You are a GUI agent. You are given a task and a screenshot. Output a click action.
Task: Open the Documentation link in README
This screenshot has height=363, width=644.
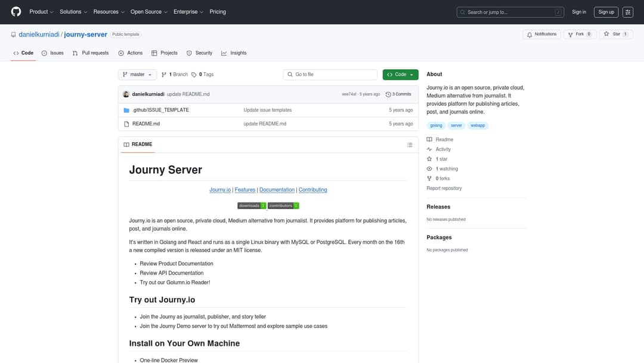point(277,190)
